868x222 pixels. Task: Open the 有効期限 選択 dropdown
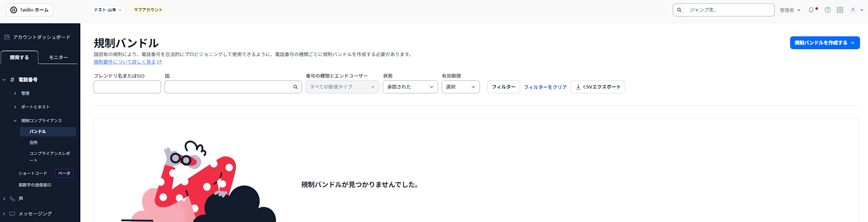[460, 87]
